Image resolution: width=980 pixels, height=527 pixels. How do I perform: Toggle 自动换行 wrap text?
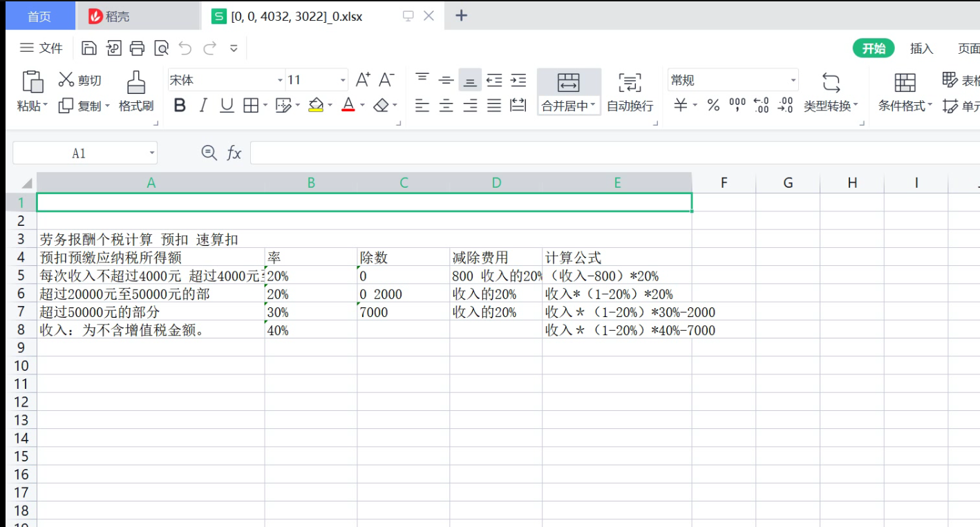click(x=630, y=91)
